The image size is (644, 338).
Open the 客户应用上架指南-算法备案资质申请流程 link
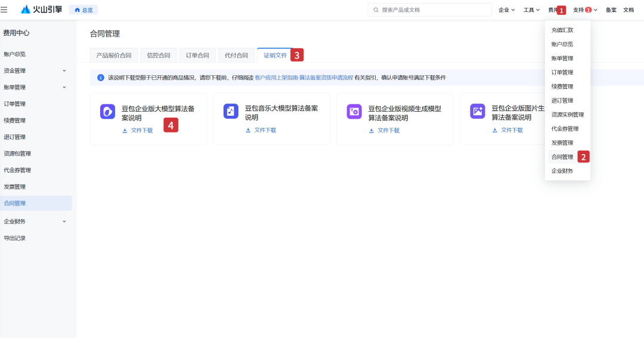[304, 78]
